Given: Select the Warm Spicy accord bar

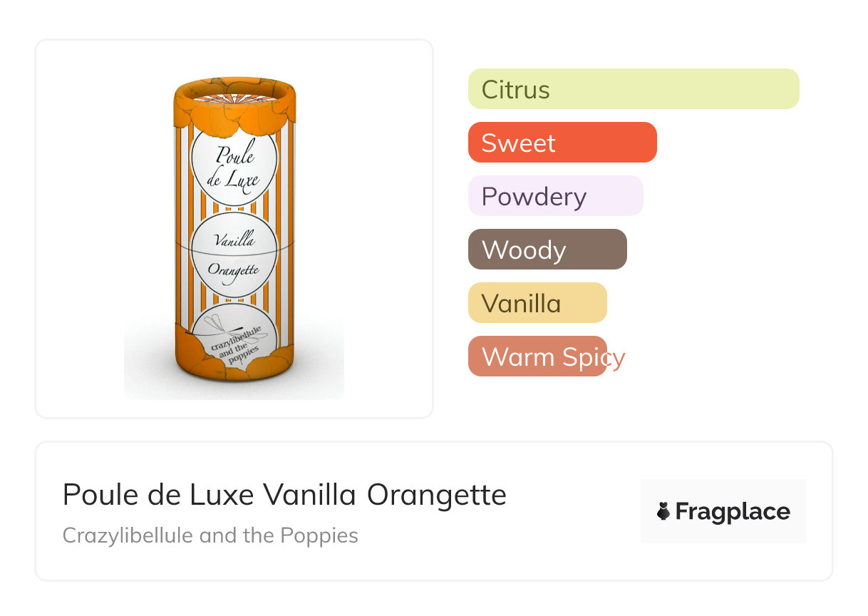Looking at the screenshot, I should tap(537, 356).
